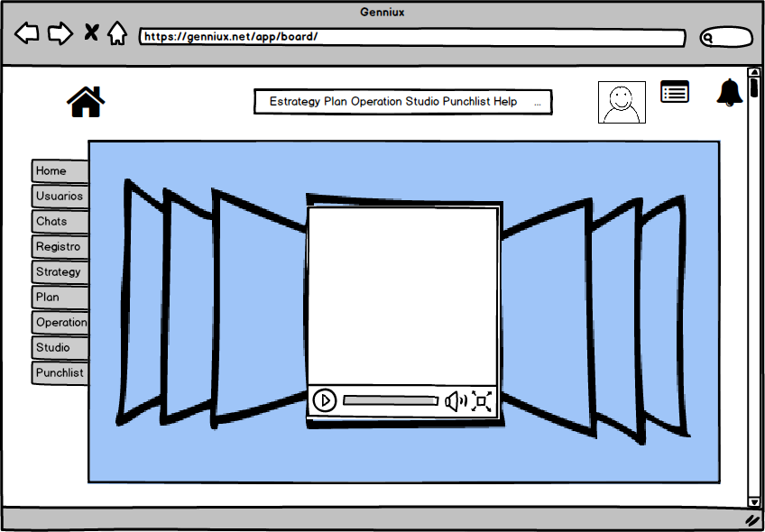Select the Chats side tab
Image resolution: width=765 pixels, height=532 pixels.
60,222
